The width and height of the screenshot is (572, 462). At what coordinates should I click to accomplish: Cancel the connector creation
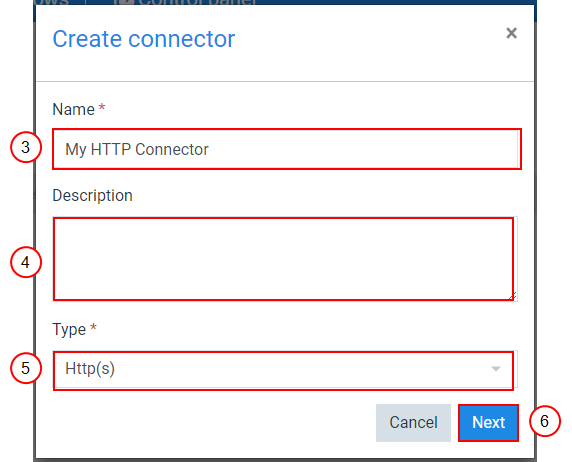(x=413, y=423)
